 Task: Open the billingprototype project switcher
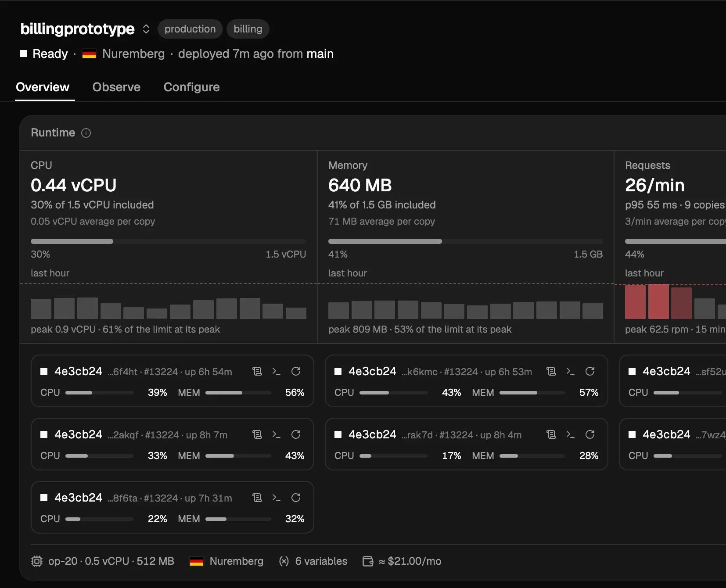[146, 29]
